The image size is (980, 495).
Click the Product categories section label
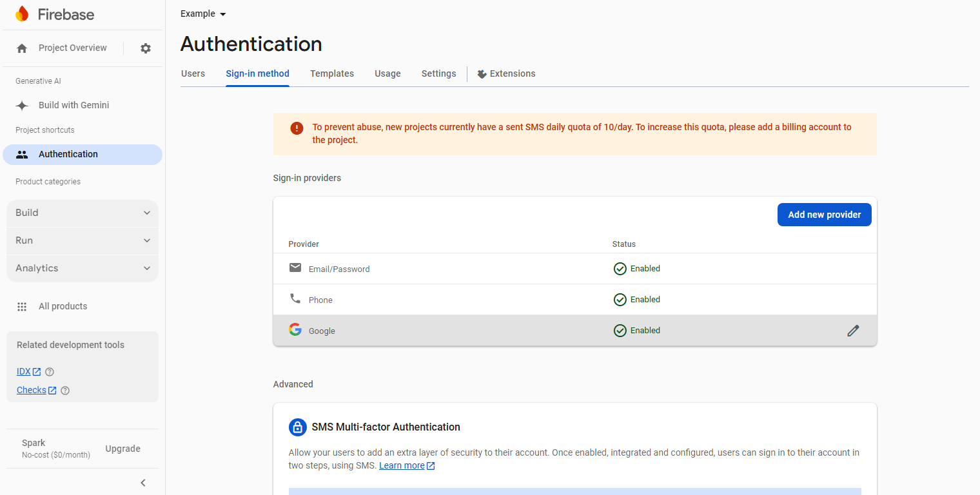[x=48, y=182]
